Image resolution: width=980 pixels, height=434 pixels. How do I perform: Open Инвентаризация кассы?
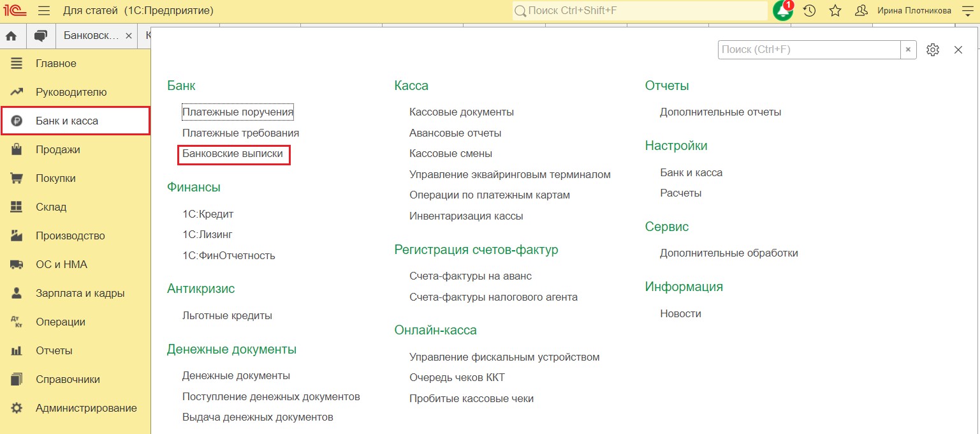pos(466,216)
